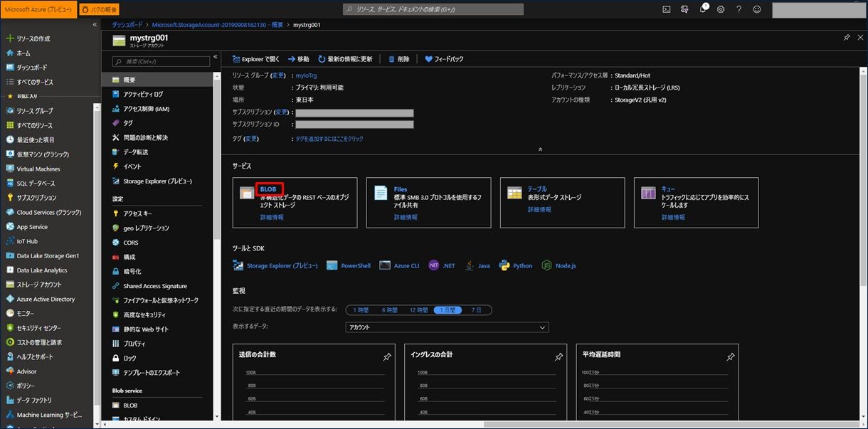Switch the monitoring time range to 7日

[475, 310]
